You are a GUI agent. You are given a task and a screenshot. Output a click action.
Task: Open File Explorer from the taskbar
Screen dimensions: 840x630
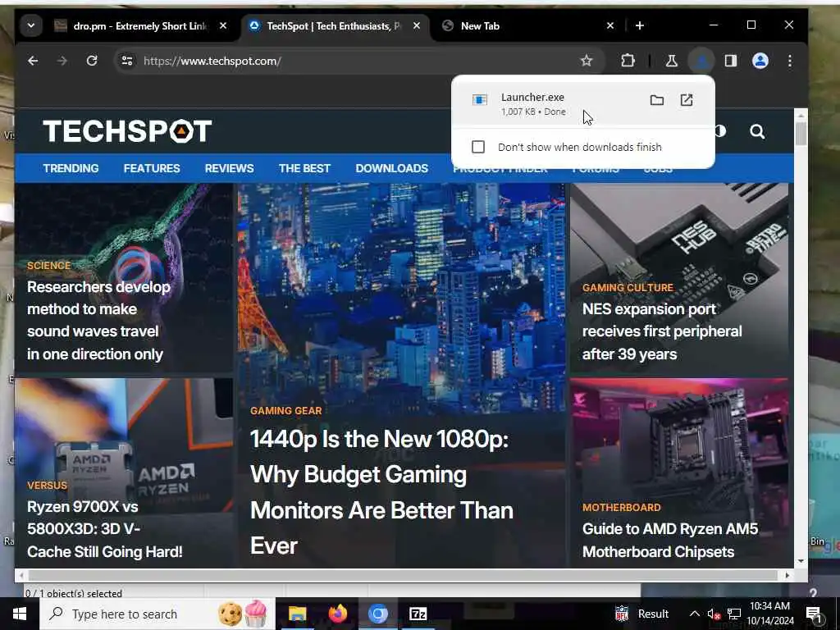(x=297, y=614)
